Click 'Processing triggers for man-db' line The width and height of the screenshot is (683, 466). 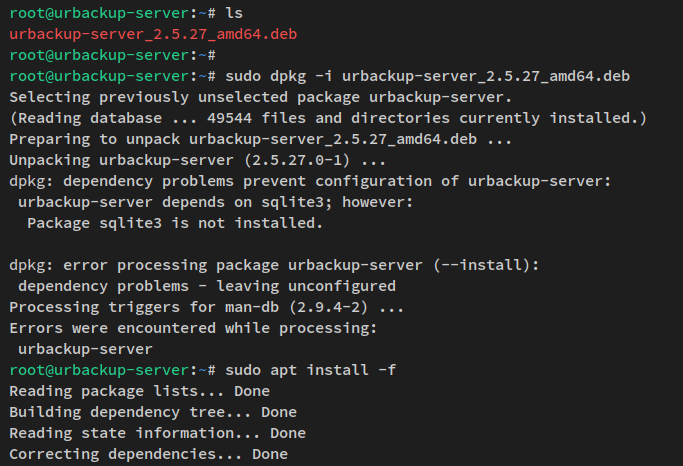pyautogui.click(x=206, y=307)
